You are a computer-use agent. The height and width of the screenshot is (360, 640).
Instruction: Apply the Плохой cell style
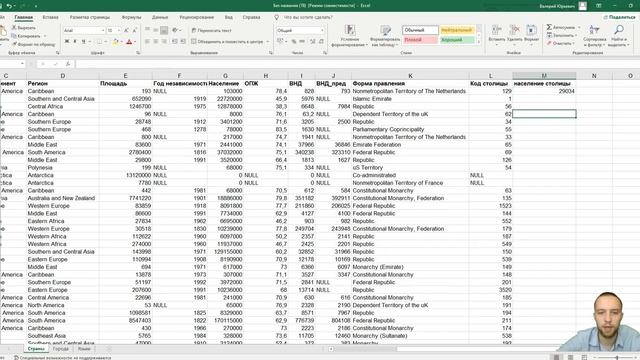coord(420,40)
